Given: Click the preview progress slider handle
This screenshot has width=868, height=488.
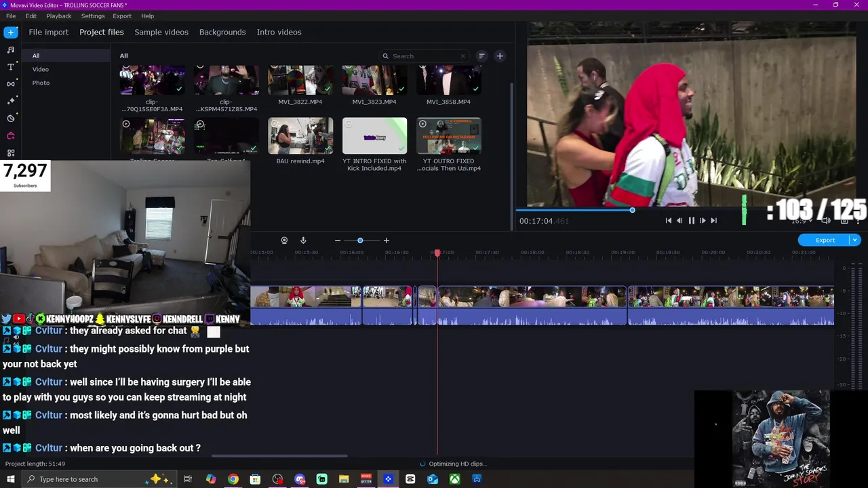Looking at the screenshot, I should (x=632, y=210).
